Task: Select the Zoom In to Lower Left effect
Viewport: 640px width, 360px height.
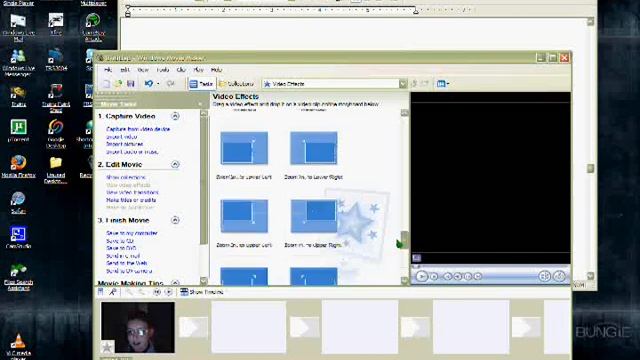Action: click(x=244, y=148)
